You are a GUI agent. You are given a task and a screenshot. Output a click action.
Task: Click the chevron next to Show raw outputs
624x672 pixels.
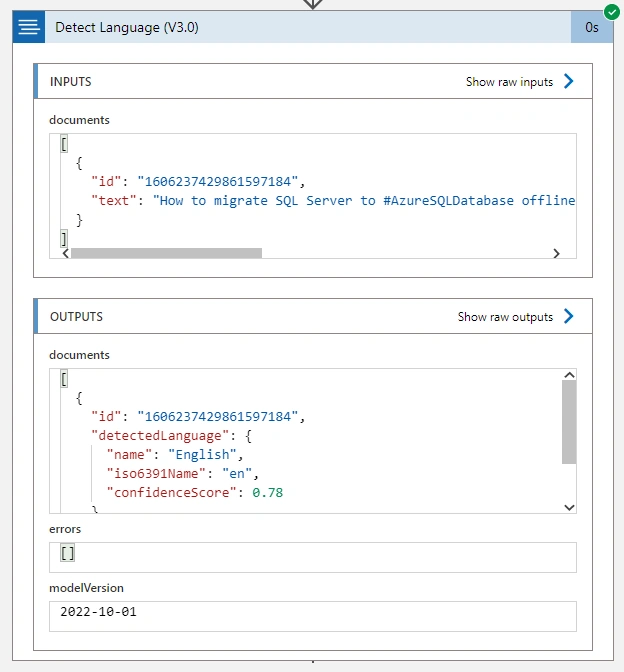[568, 316]
